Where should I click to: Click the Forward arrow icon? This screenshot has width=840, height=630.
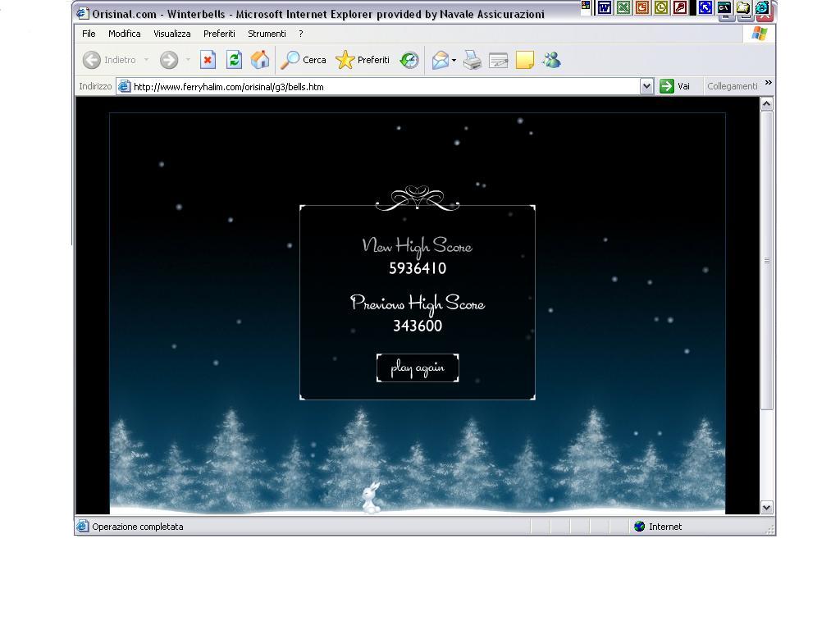tap(169, 59)
